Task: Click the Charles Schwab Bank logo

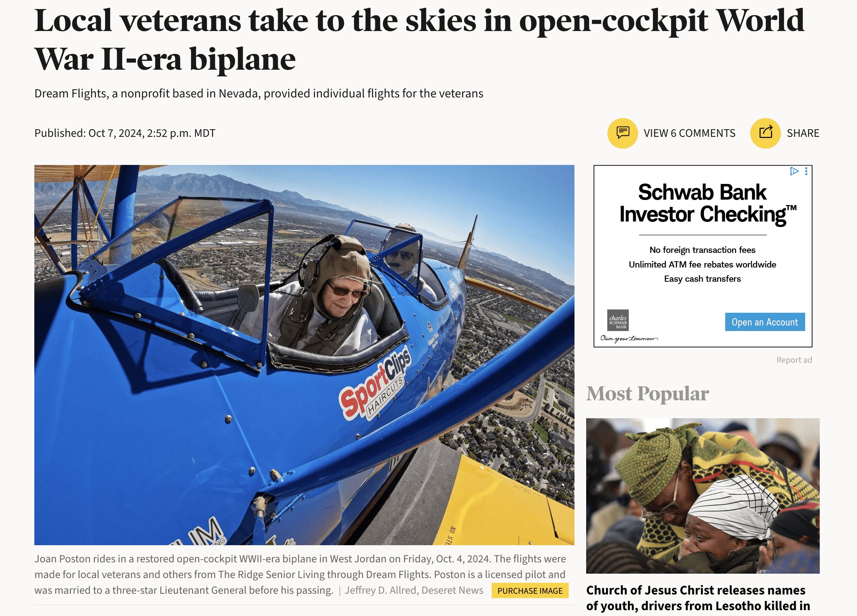Action: 618,320
